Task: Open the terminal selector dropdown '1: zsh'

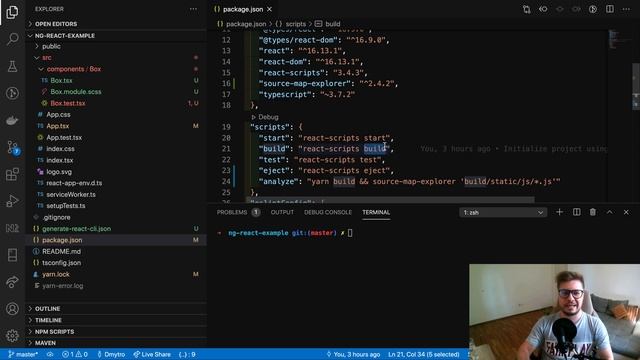Action: coord(503,213)
